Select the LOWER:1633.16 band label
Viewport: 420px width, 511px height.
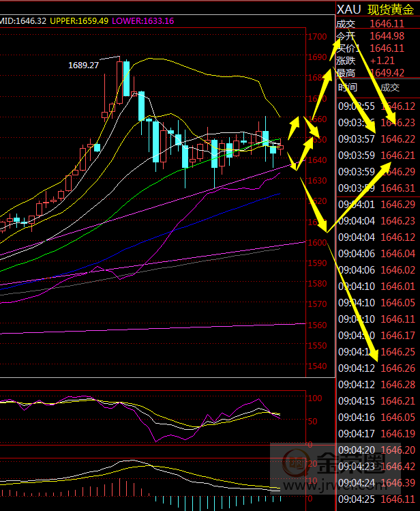click(x=142, y=21)
